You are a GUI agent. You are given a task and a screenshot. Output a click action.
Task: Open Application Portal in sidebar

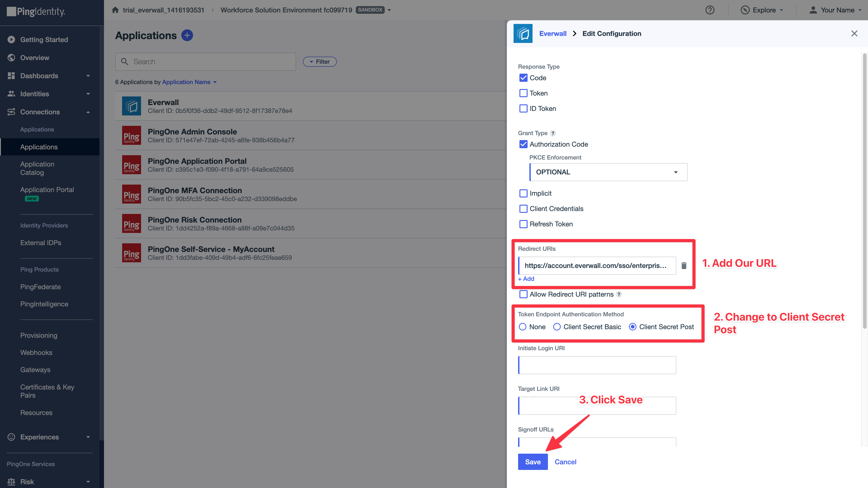[47, 190]
